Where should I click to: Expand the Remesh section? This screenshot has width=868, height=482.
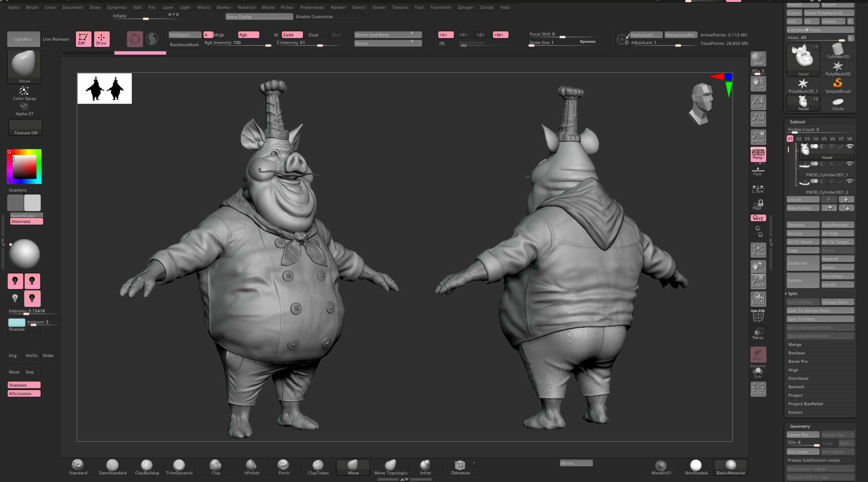pyautogui.click(x=796, y=387)
